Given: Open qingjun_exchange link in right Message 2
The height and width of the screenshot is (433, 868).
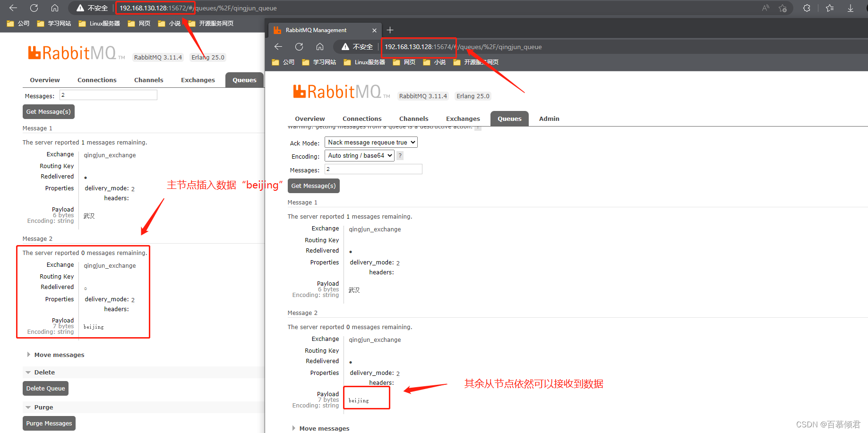Looking at the screenshot, I should click(375, 340).
